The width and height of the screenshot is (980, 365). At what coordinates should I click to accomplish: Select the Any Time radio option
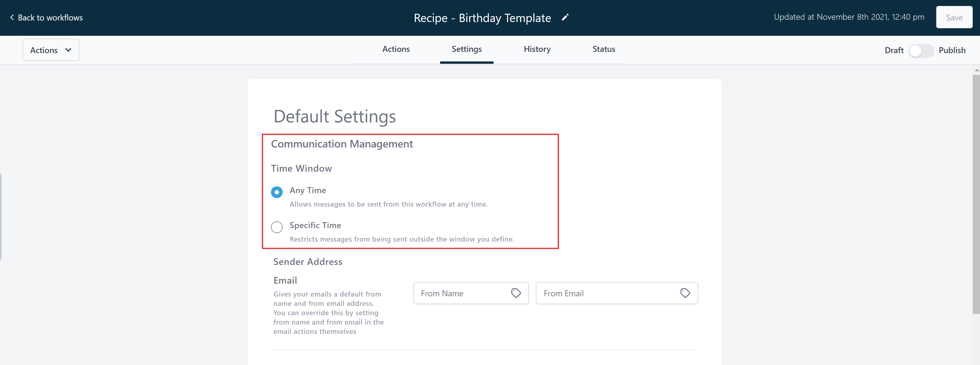(277, 192)
